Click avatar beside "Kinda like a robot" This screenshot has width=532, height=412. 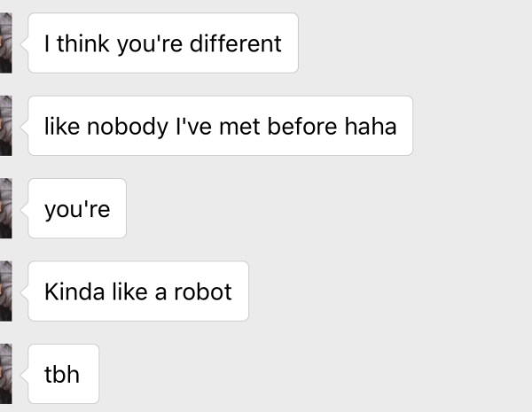click(5, 291)
